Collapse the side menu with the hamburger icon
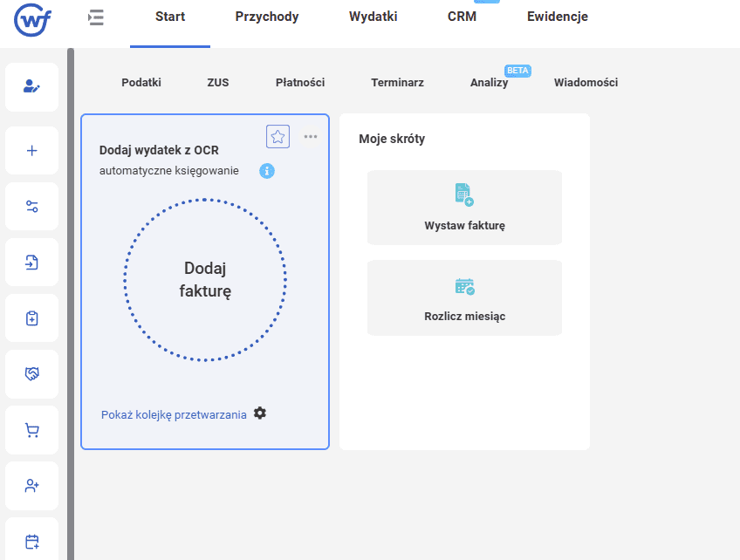The width and height of the screenshot is (740, 560). [x=96, y=17]
